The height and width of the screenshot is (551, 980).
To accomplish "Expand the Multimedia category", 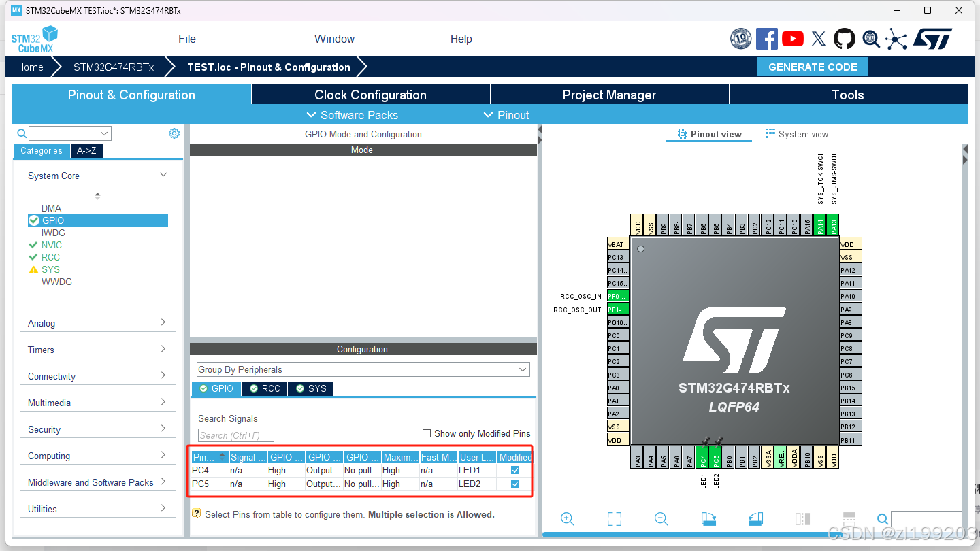I will point(97,403).
